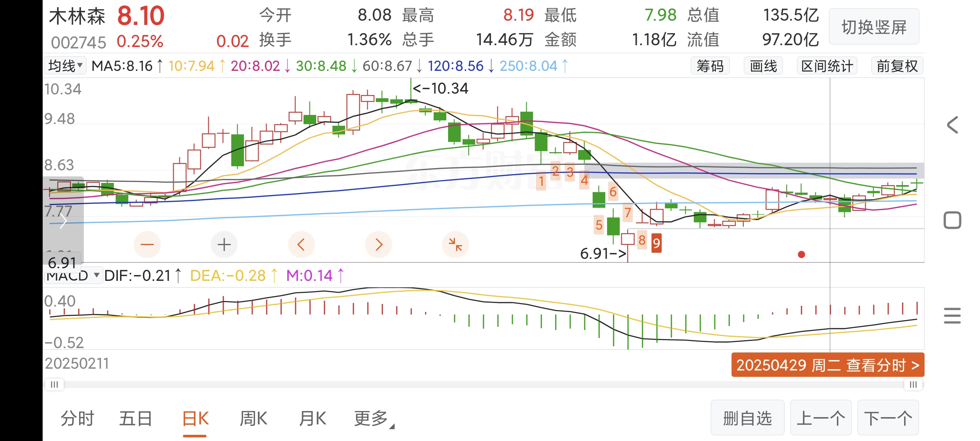Zoom out chart with minus icon
This screenshot has height=441, width=980.
pos(147,244)
